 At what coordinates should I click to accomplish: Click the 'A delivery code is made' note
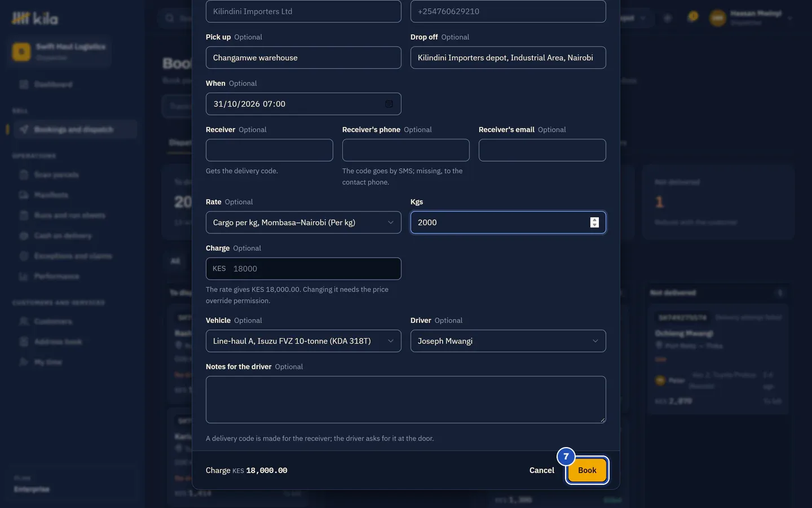320,439
